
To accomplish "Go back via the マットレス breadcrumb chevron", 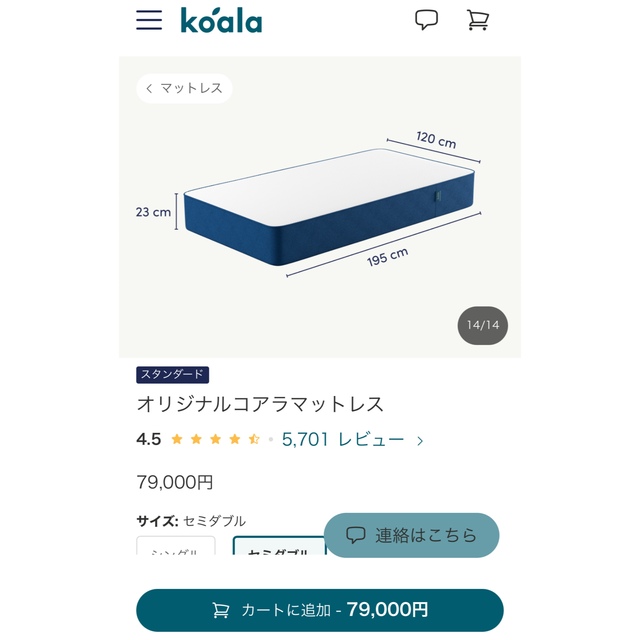I will tap(149, 88).
